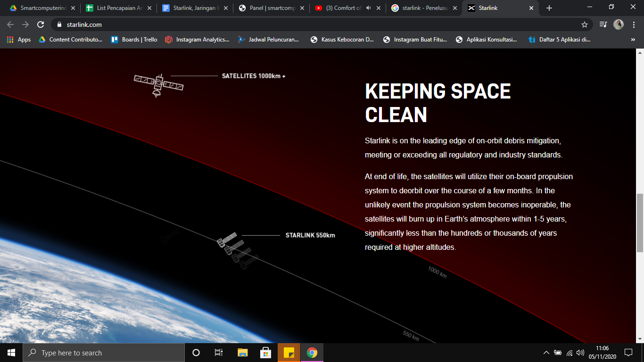Screen dimensions: 644x362
Task: Open the Kasus Kebocoran D... bookmark
Action: coord(342,40)
